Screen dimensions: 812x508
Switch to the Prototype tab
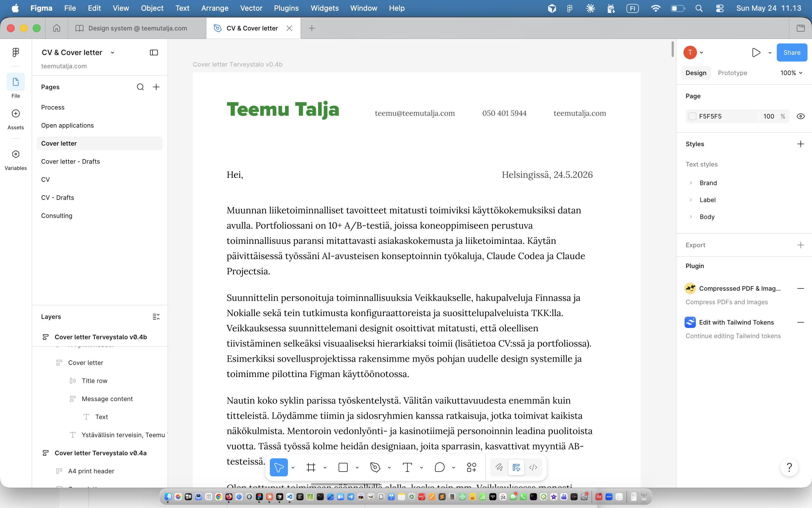tap(732, 73)
